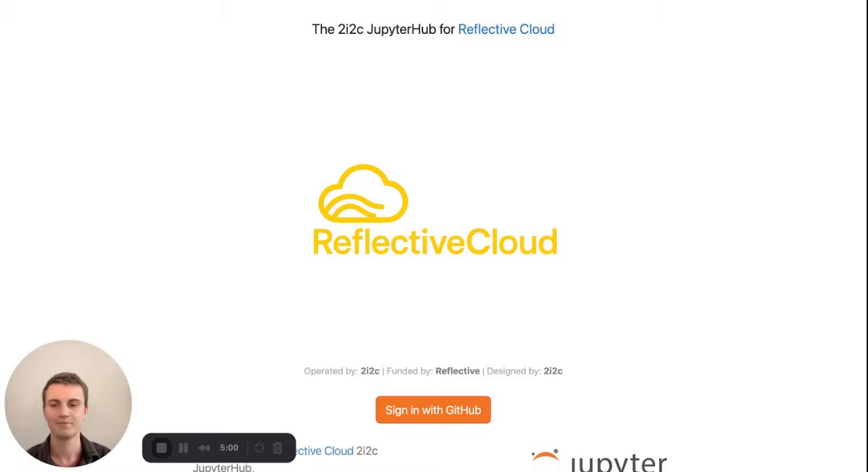Open the Reflective funder link

tap(457, 371)
